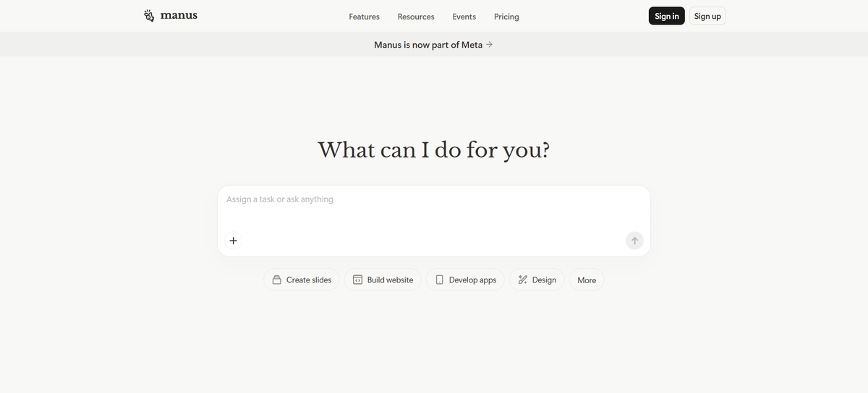Viewport: 868px width, 393px height.
Task: Click the arrow icon in the Meta banner
Action: coord(490,45)
